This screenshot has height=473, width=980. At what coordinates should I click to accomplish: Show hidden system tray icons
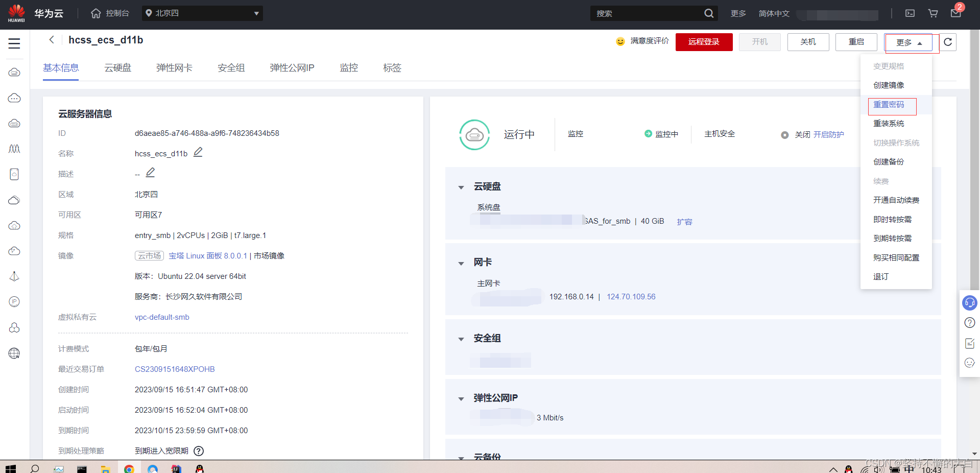coord(833,469)
